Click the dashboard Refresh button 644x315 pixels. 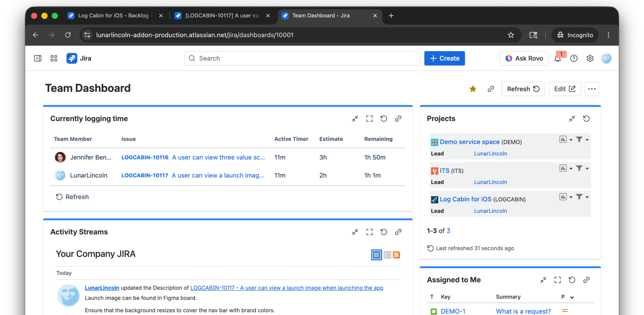click(523, 89)
